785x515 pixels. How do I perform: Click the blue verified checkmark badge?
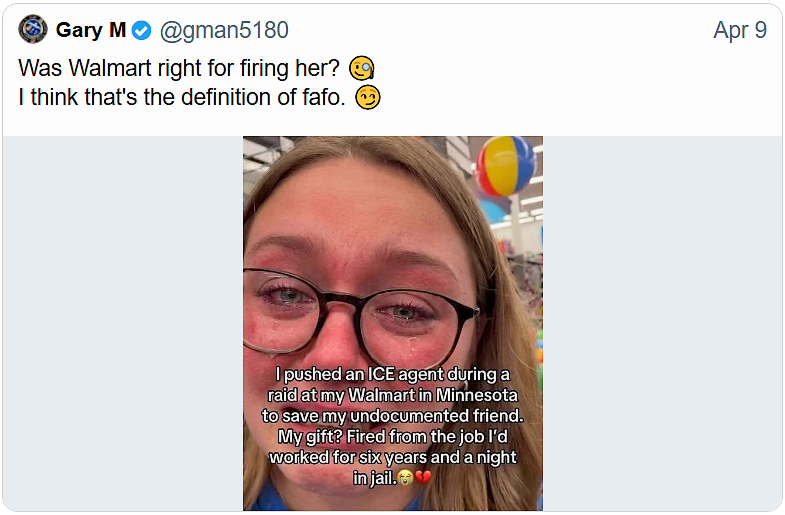142,31
